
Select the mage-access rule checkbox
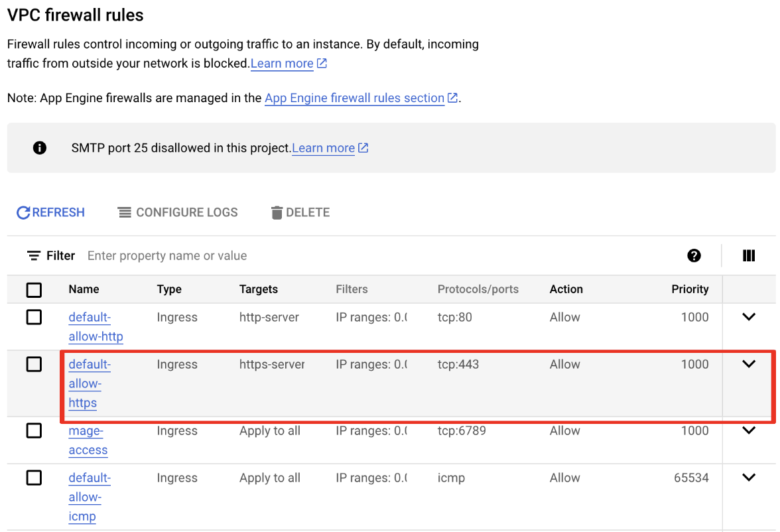(34, 431)
